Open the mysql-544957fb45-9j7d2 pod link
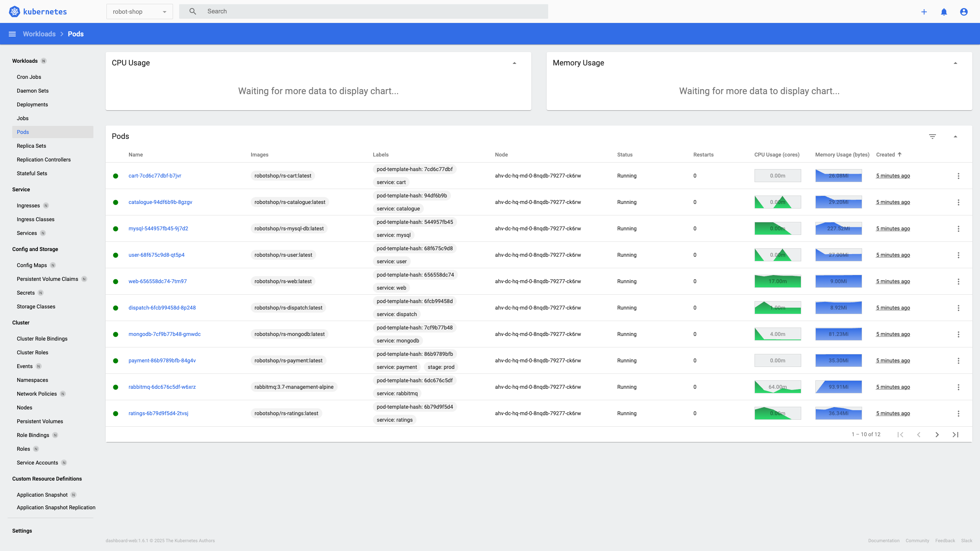This screenshot has height=551, width=980. [x=158, y=228]
